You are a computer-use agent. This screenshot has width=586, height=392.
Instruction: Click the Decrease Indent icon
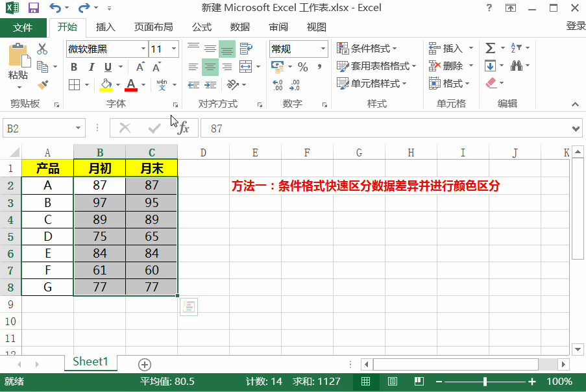coord(193,85)
